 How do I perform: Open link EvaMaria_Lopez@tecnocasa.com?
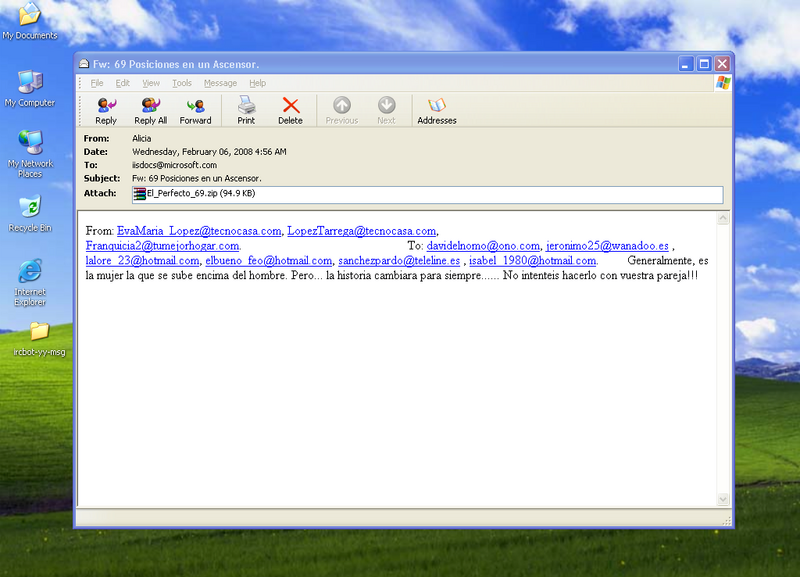[199, 231]
